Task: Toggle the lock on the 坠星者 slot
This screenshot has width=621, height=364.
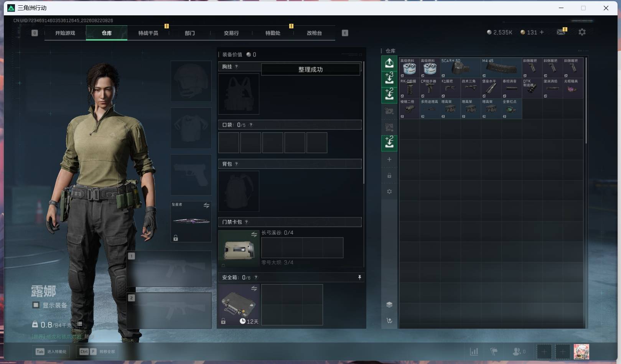Action: pos(176,238)
